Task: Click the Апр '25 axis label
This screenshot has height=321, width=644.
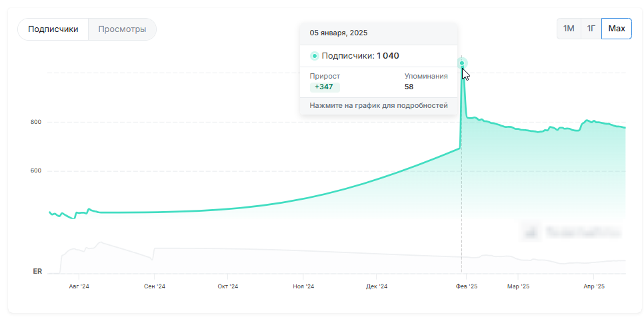Action: point(594,286)
